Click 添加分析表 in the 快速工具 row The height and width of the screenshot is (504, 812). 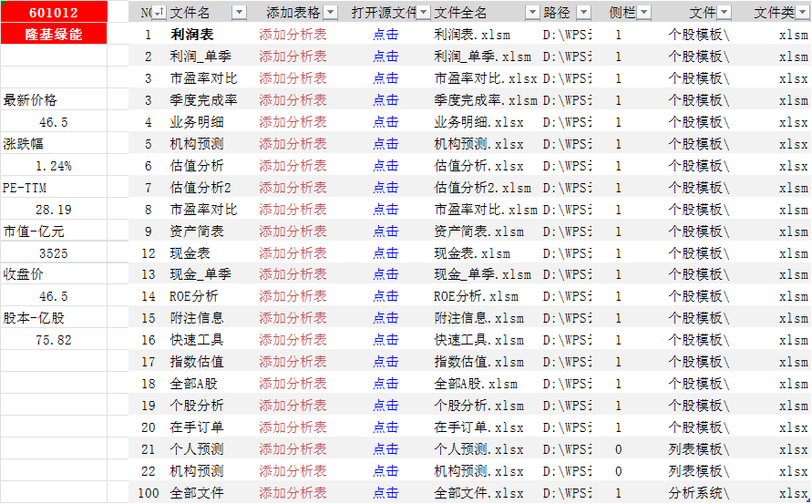293,340
